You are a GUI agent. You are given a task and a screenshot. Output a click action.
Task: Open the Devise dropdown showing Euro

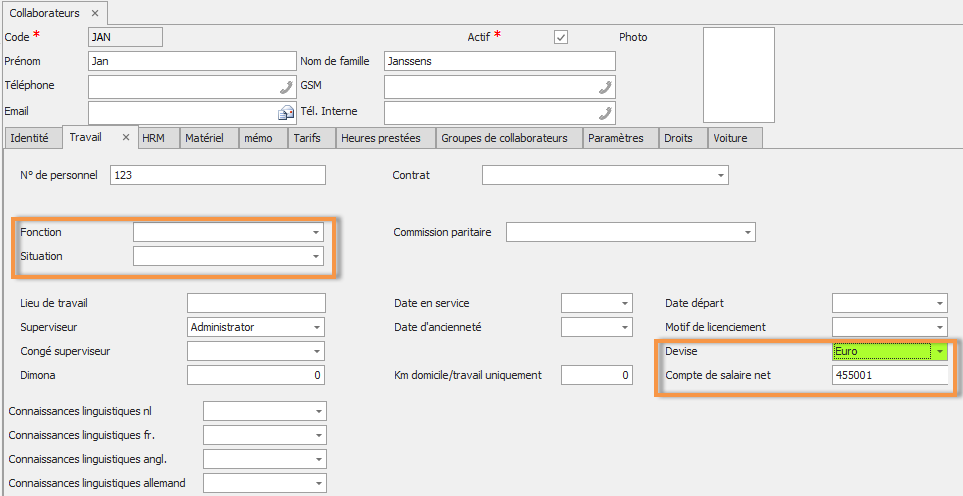tap(940, 352)
